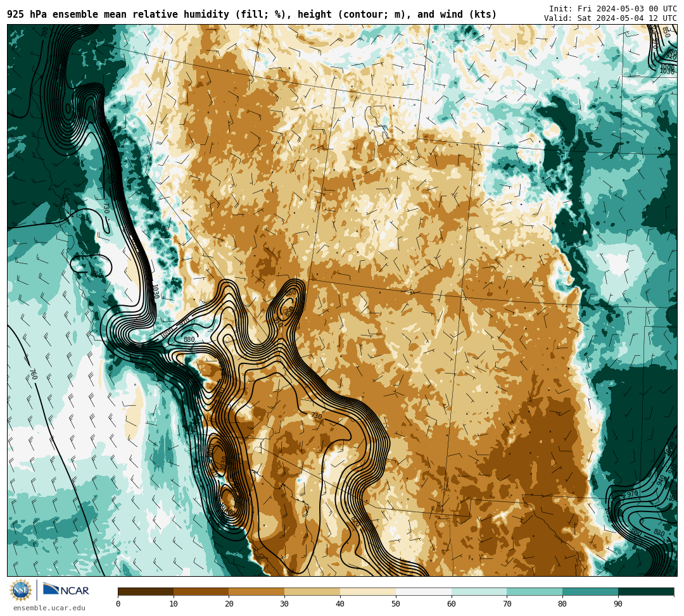The height and width of the screenshot is (616, 684).
Task: Click the 880 contour label near the coast
Action: tap(189, 339)
